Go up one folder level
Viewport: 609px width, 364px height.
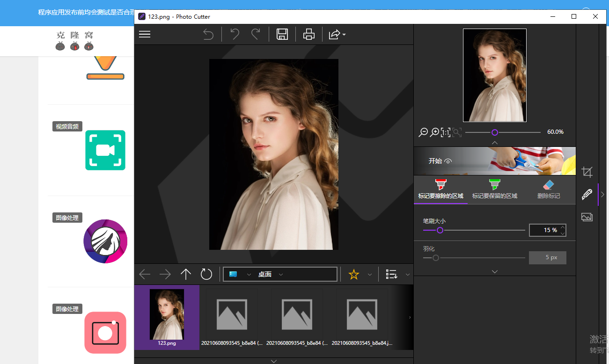(x=186, y=274)
